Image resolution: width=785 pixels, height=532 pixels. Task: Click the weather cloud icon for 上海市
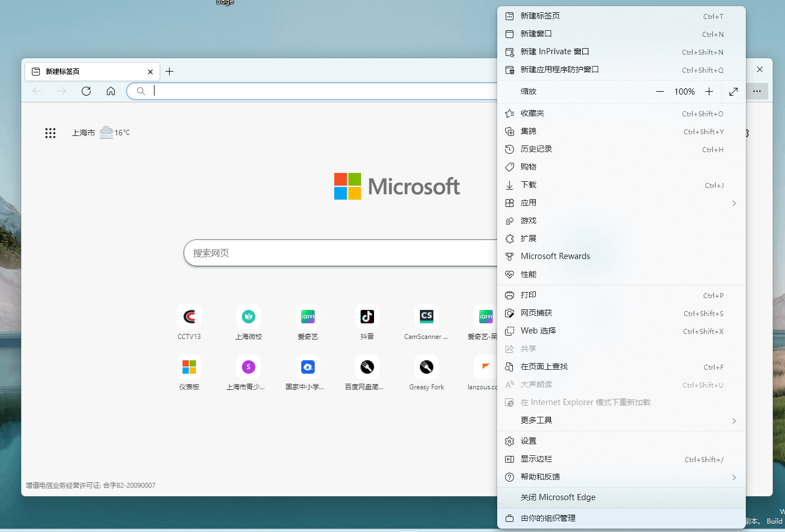(106, 133)
